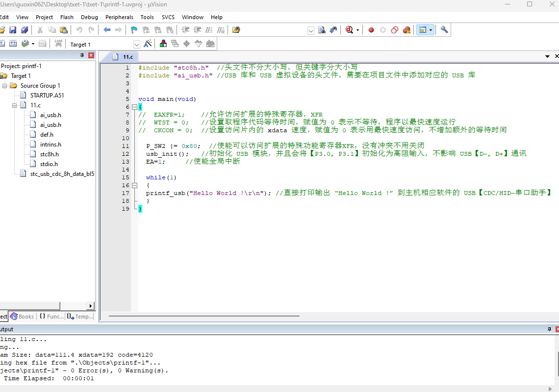The image size is (559, 392).
Task: Click the Redo arrow icon
Action: [91, 30]
